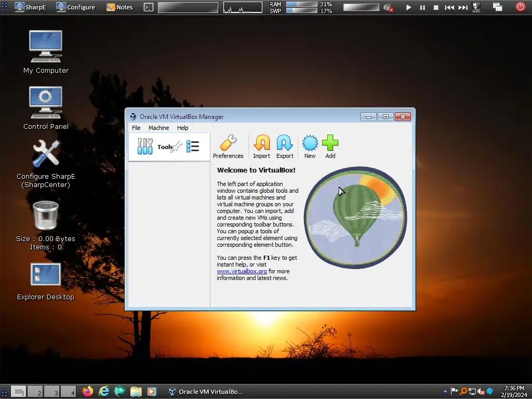This screenshot has height=399, width=532.
Task: Switch to virtual desktop 2
Action: [35, 392]
